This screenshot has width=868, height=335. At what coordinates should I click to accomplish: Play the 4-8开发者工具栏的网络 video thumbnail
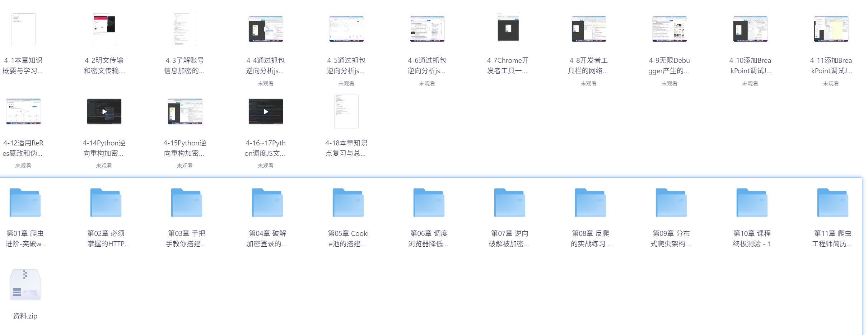(589, 29)
